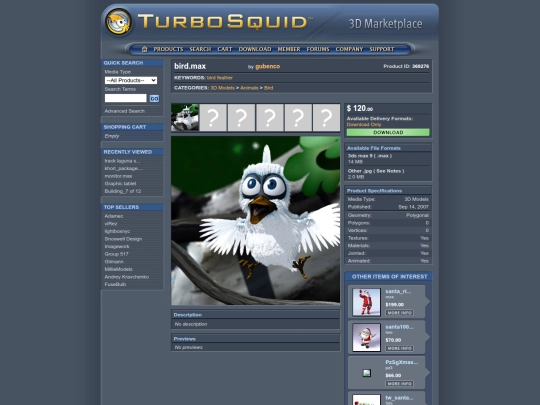Viewport: 540px width, 405px height.
Task: Open top seller lightboxnyc
Action: click(117, 231)
